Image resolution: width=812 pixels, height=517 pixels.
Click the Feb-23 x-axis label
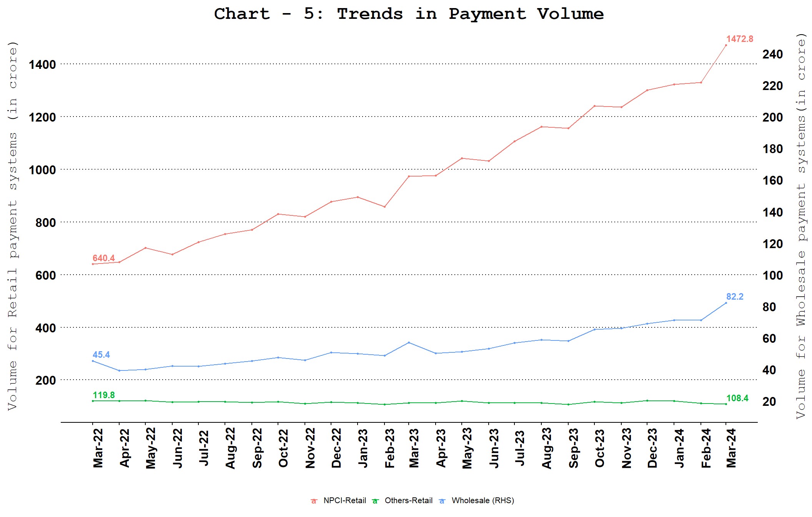coord(390,448)
